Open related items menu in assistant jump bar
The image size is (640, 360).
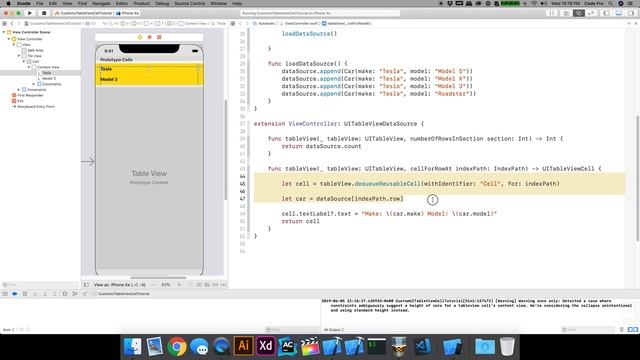[233, 24]
